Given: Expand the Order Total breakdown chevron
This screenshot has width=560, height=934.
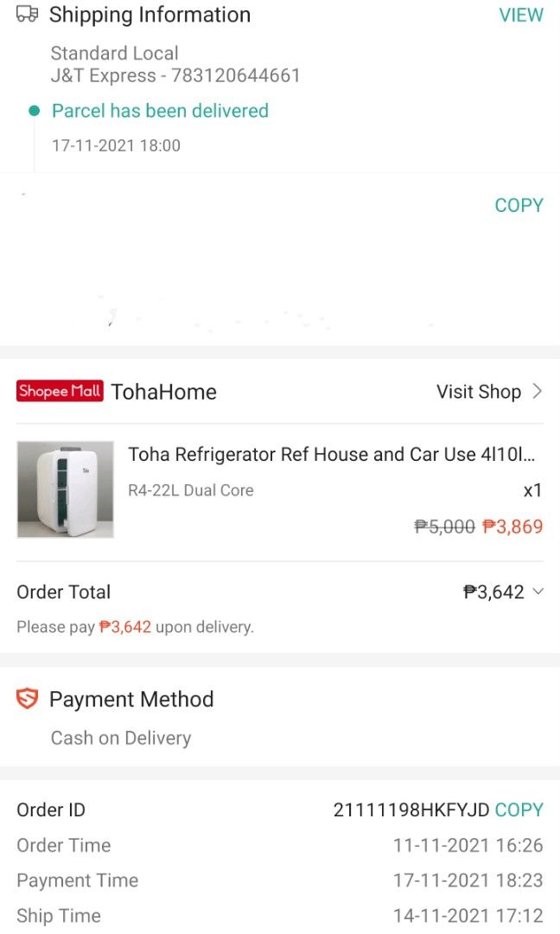Looking at the screenshot, I should tap(540, 593).
